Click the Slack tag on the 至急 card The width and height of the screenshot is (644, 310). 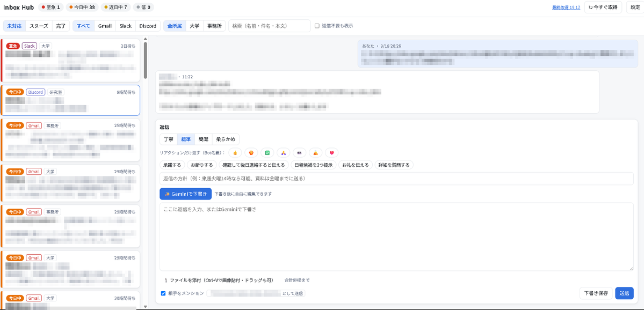(30, 46)
